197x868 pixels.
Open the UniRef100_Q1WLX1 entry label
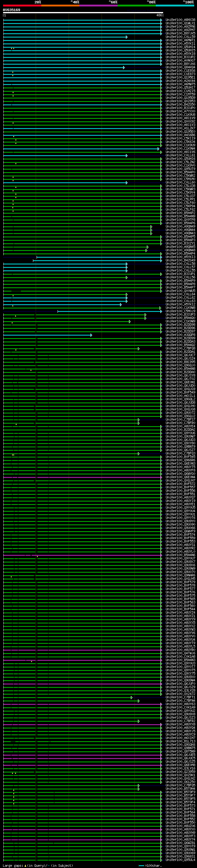(x=180, y=23)
